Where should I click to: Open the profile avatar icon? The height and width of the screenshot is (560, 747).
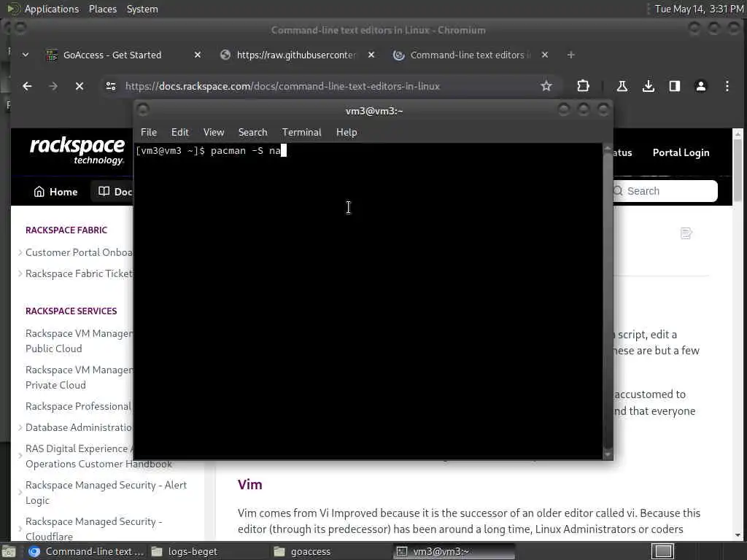tap(701, 86)
